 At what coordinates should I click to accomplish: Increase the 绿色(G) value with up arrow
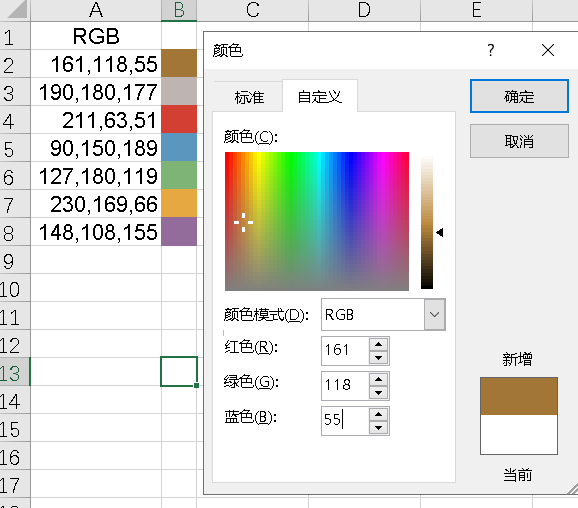[x=379, y=380]
